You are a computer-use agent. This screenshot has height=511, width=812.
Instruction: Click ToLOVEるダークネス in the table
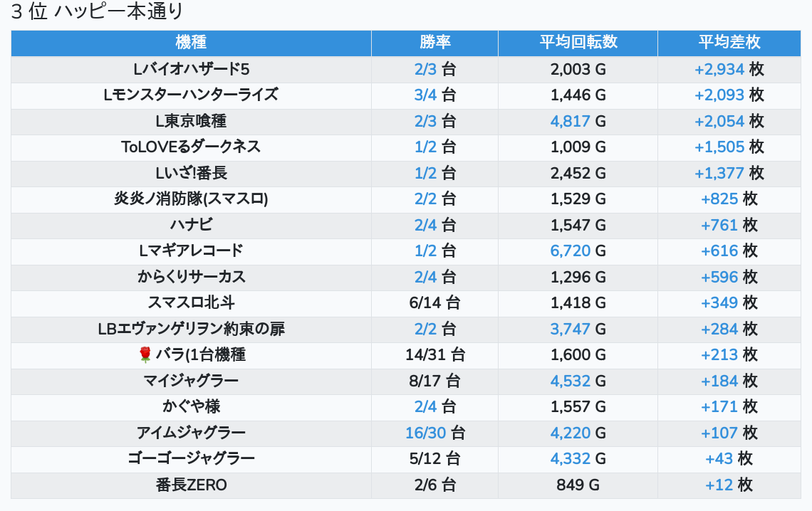tap(191, 147)
